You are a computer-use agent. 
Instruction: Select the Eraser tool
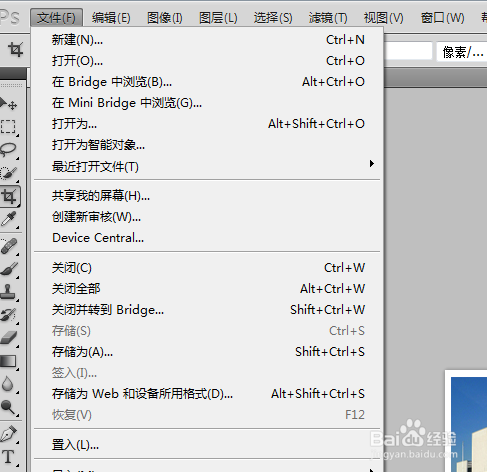9,338
